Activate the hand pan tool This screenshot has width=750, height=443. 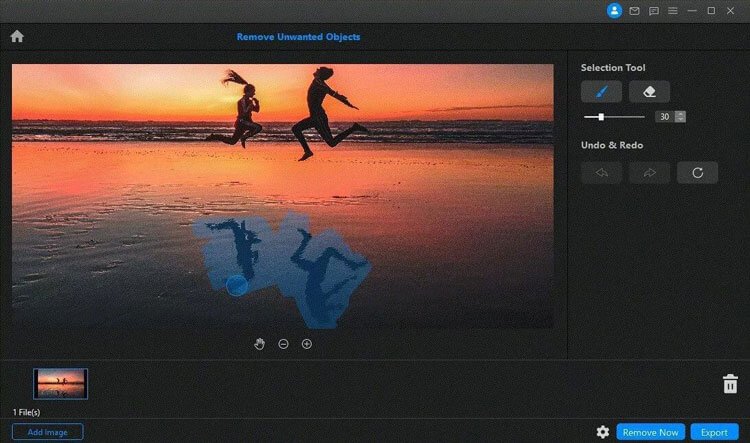coord(260,344)
